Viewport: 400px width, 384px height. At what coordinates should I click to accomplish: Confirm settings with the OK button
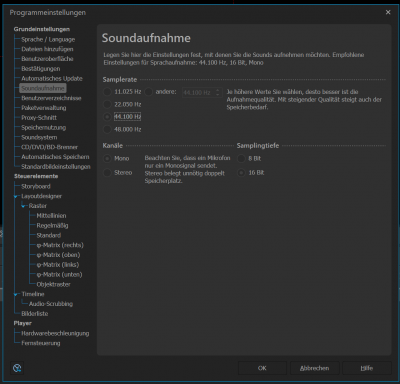262,368
